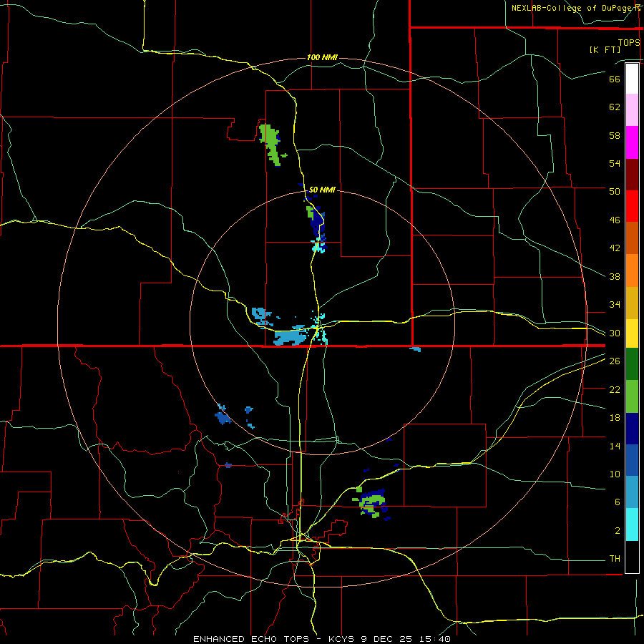Click the light-blue echo cell west of radar center

point(260,315)
